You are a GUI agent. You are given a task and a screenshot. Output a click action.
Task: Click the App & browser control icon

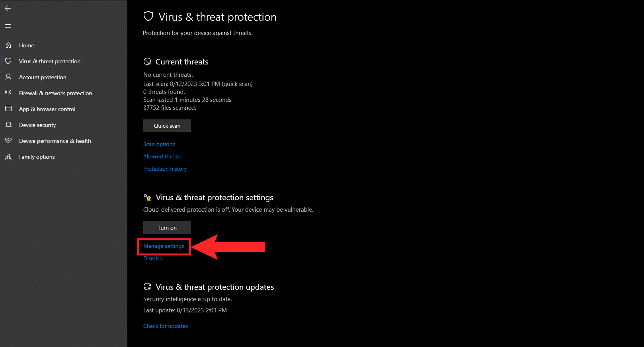click(8, 109)
